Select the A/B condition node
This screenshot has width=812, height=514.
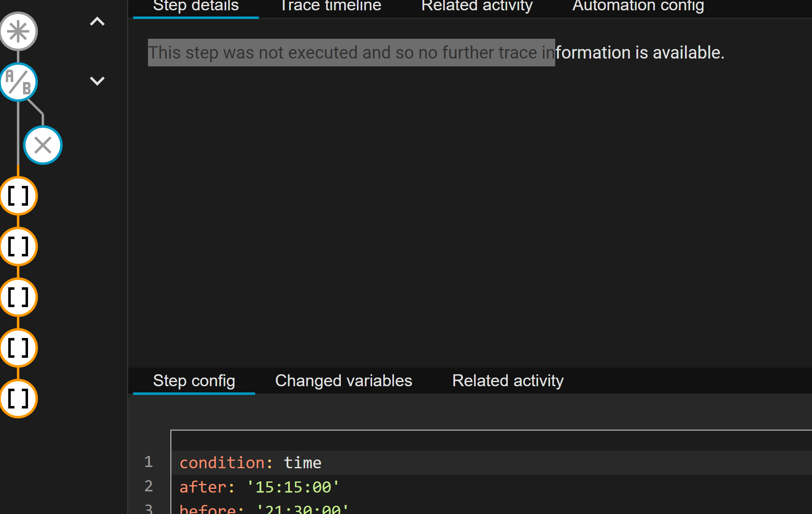coord(19,82)
